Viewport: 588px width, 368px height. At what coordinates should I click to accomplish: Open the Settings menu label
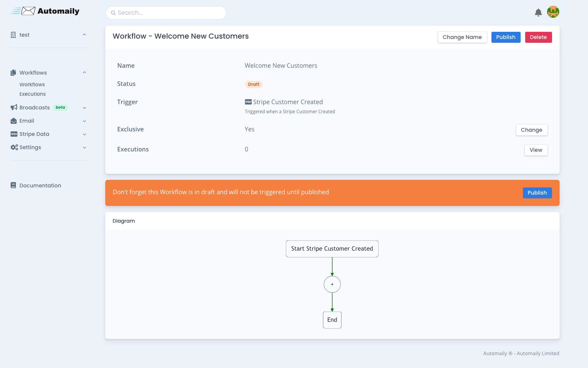30,147
